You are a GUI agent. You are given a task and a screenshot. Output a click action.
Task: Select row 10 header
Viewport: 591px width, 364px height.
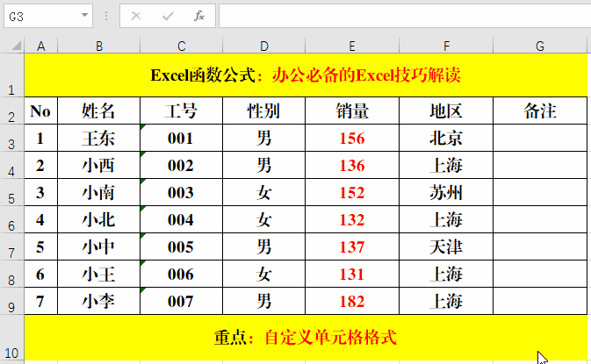[11, 338]
